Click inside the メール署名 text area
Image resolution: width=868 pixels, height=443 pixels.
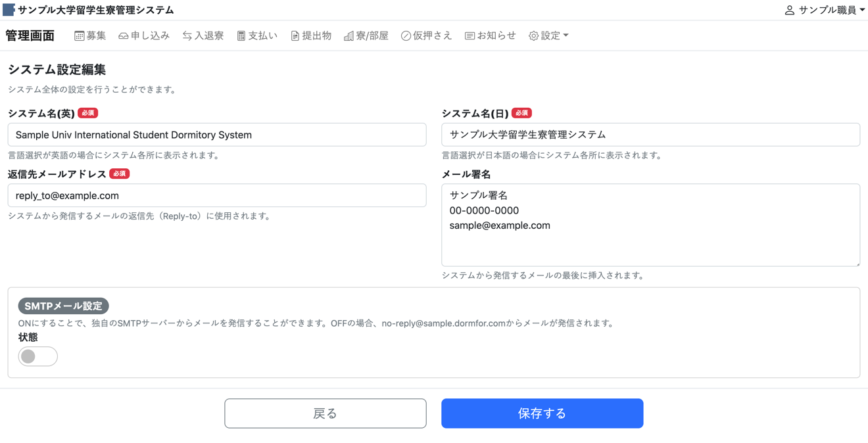click(650, 243)
